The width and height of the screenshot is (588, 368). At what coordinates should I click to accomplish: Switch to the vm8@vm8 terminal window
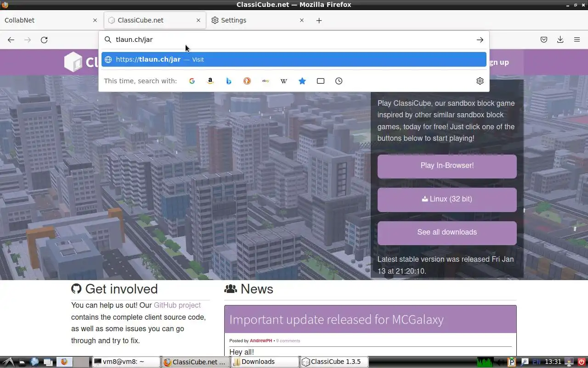click(x=126, y=362)
